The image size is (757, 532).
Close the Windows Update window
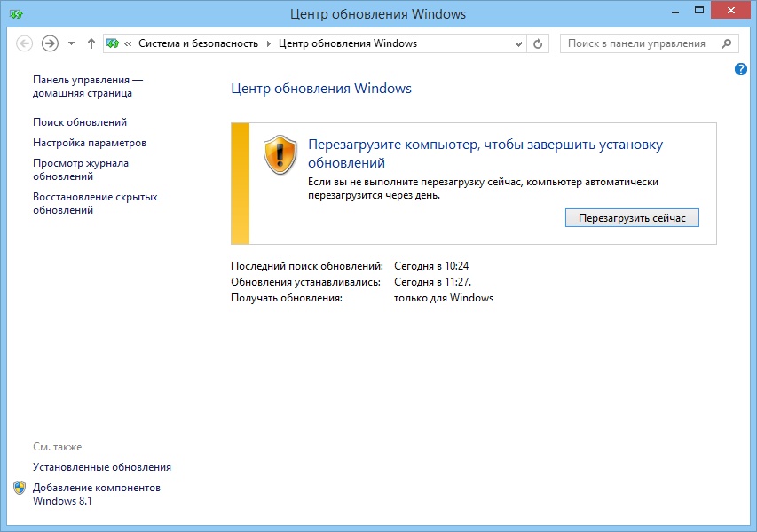pyautogui.click(x=731, y=10)
